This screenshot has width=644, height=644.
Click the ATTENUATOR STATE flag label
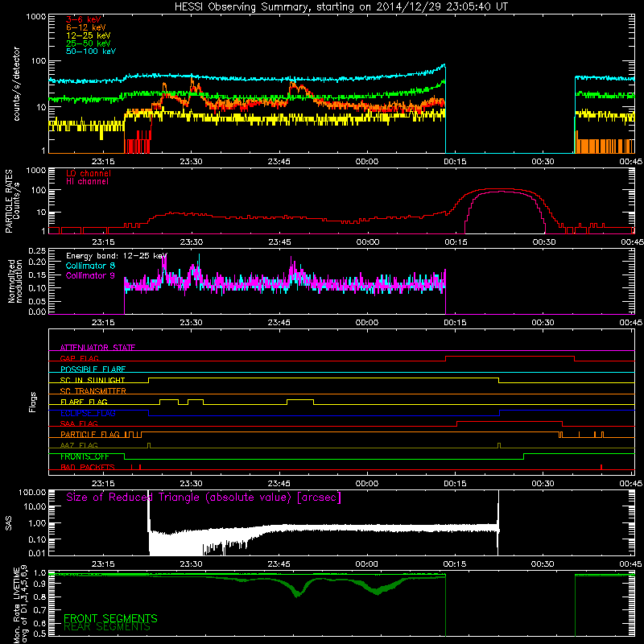[97, 348]
